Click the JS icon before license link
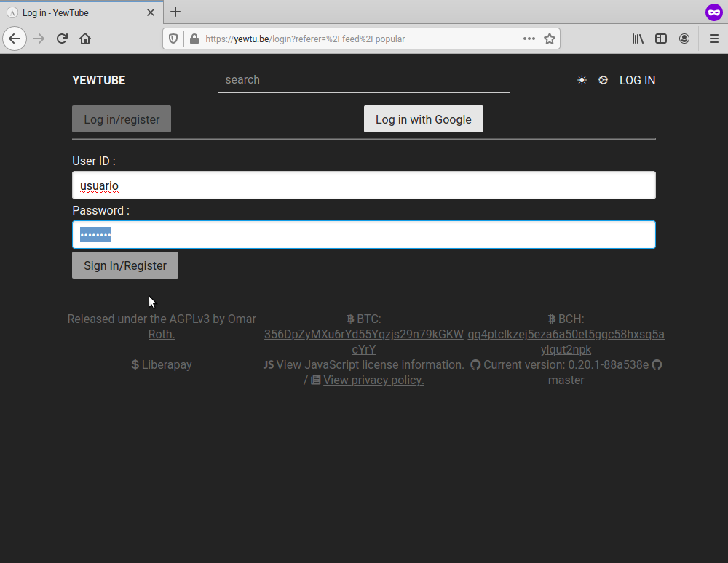The height and width of the screenshot is (563, 728). point(269,364)
